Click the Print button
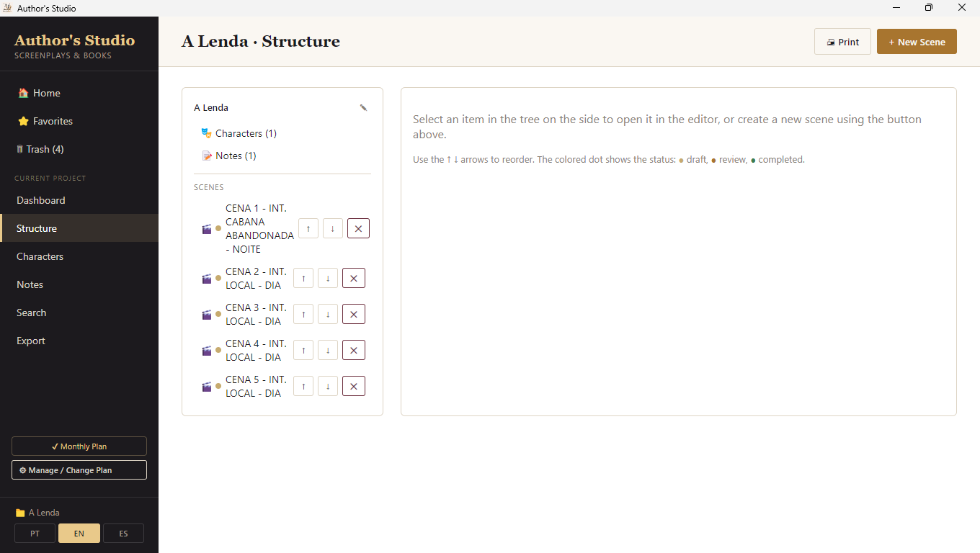 (842, 42)
